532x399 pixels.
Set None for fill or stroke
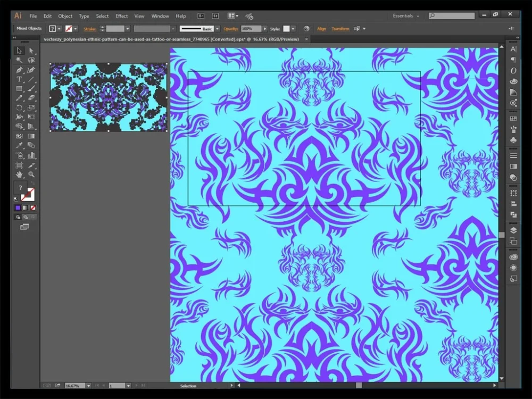tap(33, 207)
